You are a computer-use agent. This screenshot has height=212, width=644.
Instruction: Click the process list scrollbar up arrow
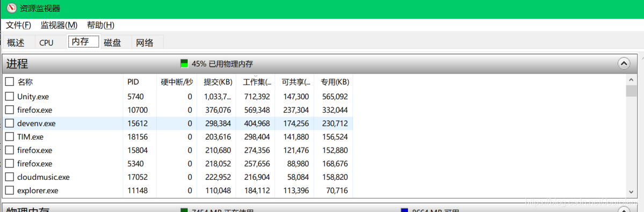pyautogui.click(x=631, y=79)
